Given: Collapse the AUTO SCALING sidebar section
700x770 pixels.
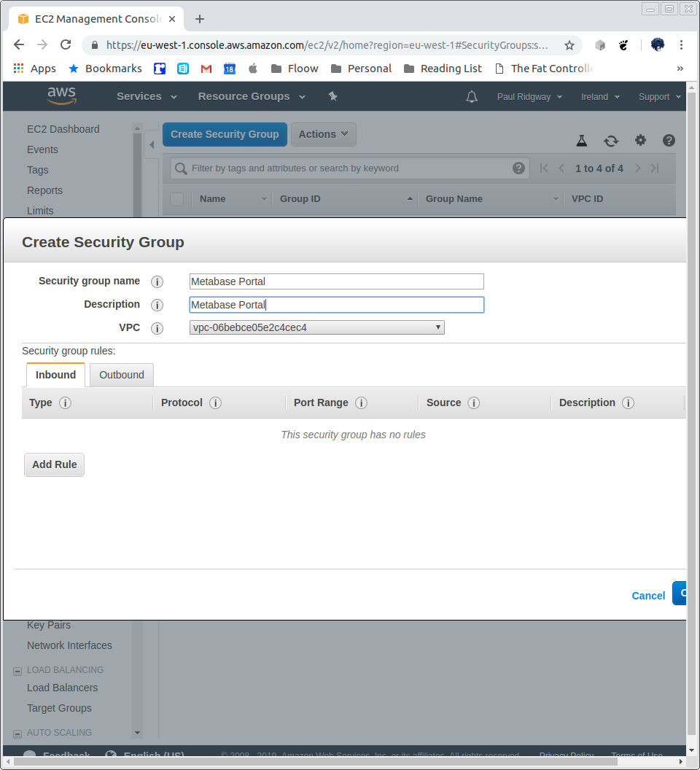Looking at the screenshot, I should (17, 734).
